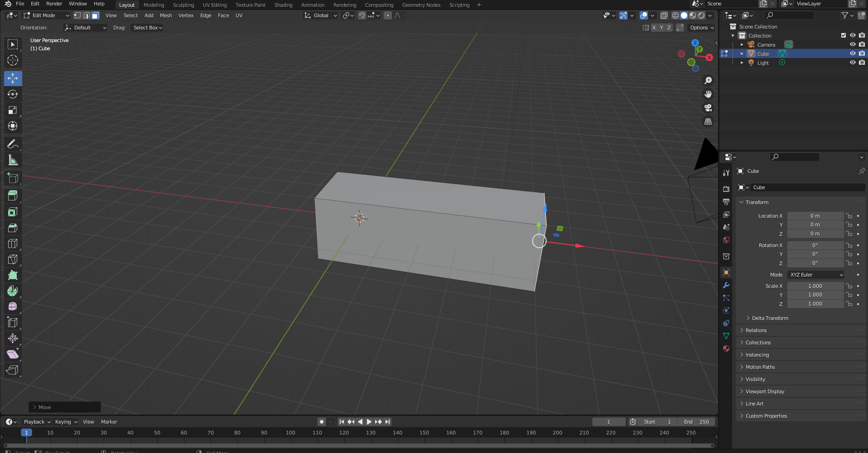This screenshot has width=868, height=453.
Task: Select the Rip Region tool
Action: click(13, 370)
